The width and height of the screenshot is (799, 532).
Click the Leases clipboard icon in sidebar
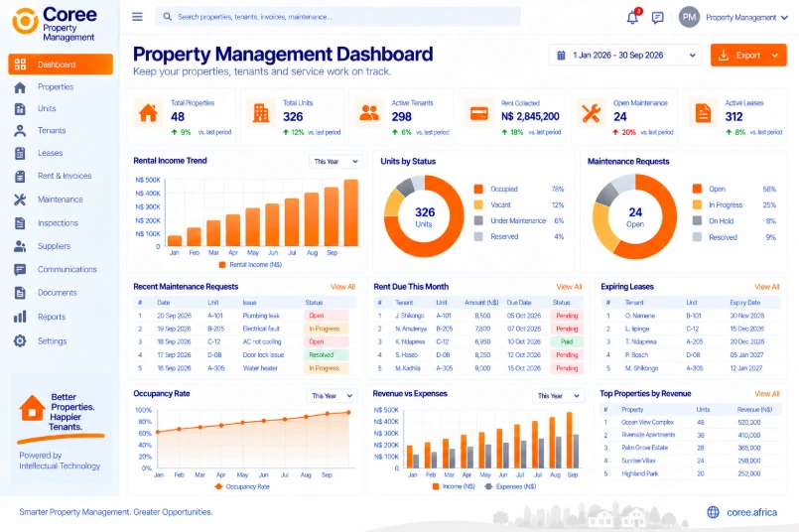(20, 154)
